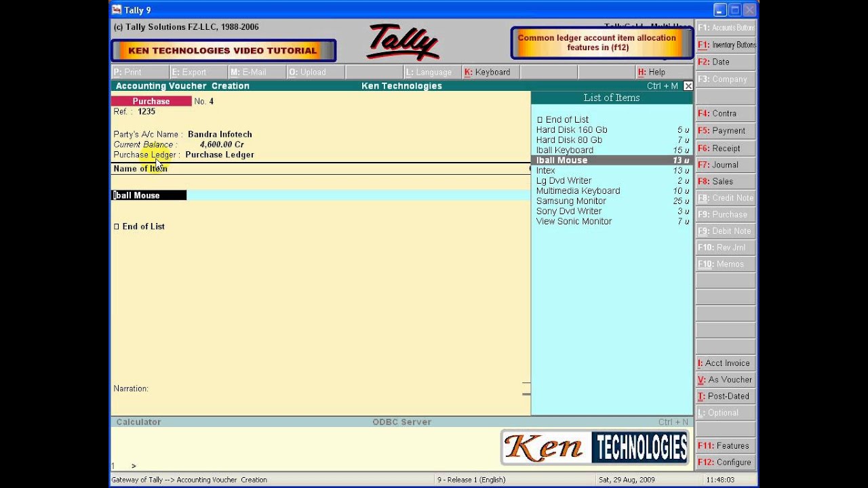This screenshot has width=868, height=488.
Task: Click the ODBC Server label
Action: 401,422
